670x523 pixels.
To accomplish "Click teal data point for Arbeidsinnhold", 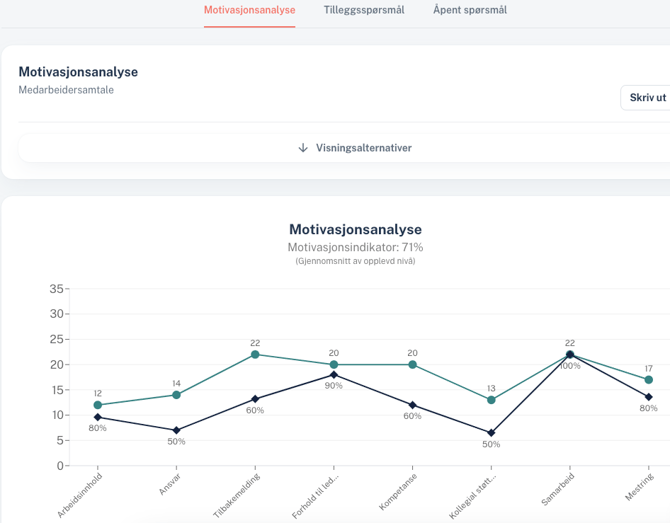I will tap(97, 405).
